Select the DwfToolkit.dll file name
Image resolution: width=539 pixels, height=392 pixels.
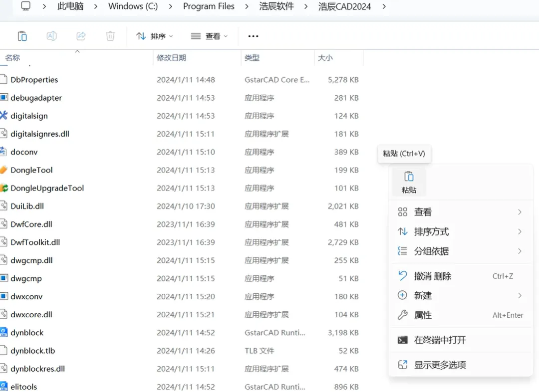tap(35, 242)
